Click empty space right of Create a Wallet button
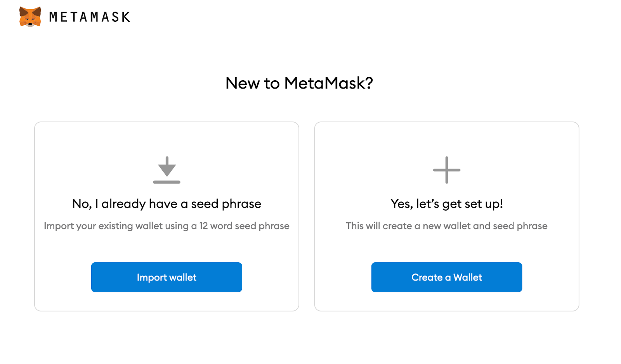The height and width of the screenshot is (364, 621). [550, 277]
